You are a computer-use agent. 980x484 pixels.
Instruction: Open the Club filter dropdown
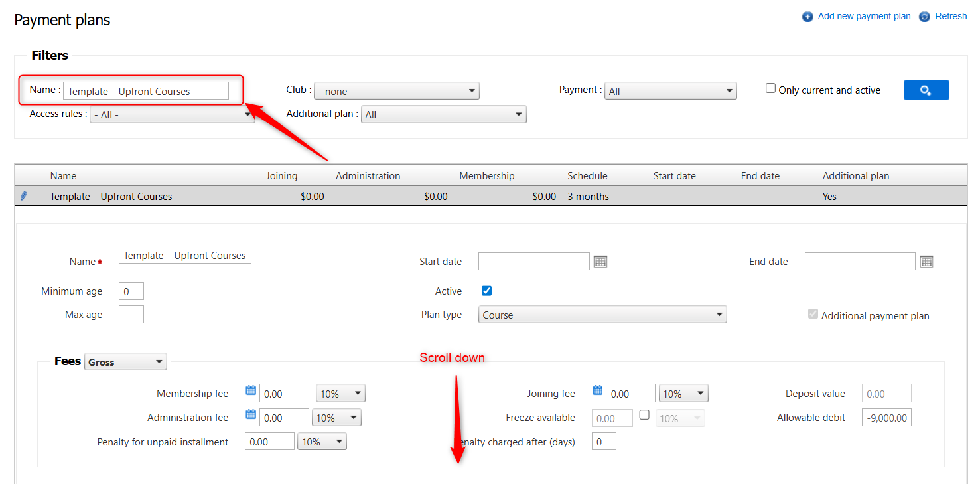(x=396, y=91)
